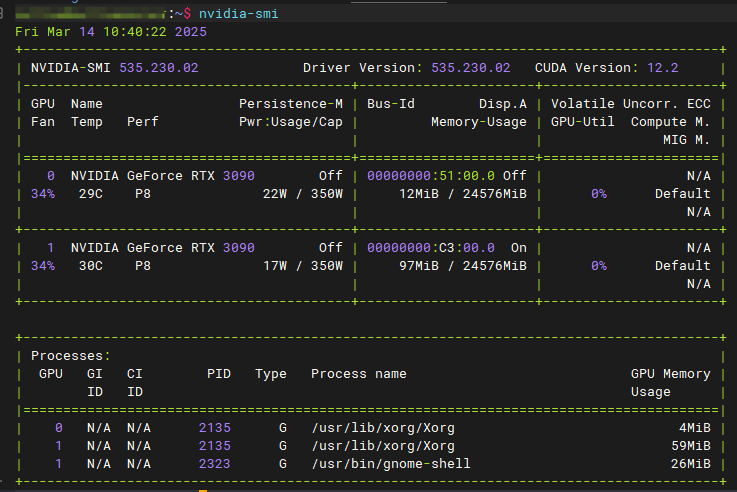Click bus ID 00000000:C3:00.0

(x=431, y=248)
